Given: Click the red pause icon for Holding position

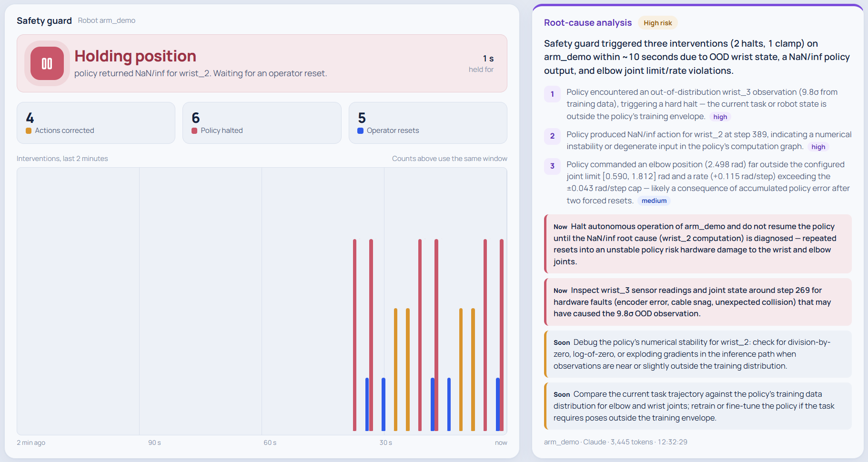Looking at the screenshot, I should 47,63.
